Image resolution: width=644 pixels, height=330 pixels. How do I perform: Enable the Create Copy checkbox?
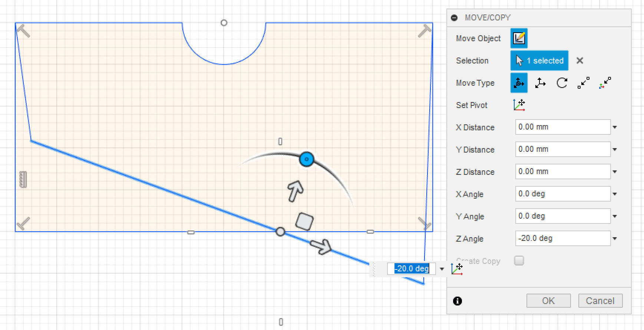tap(519, 261)
